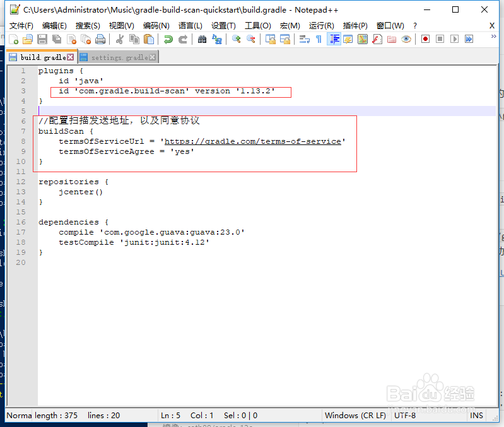Redo the edit using toolbar icon
This screenshot has width=504, height=427.
tap(182, 39)
